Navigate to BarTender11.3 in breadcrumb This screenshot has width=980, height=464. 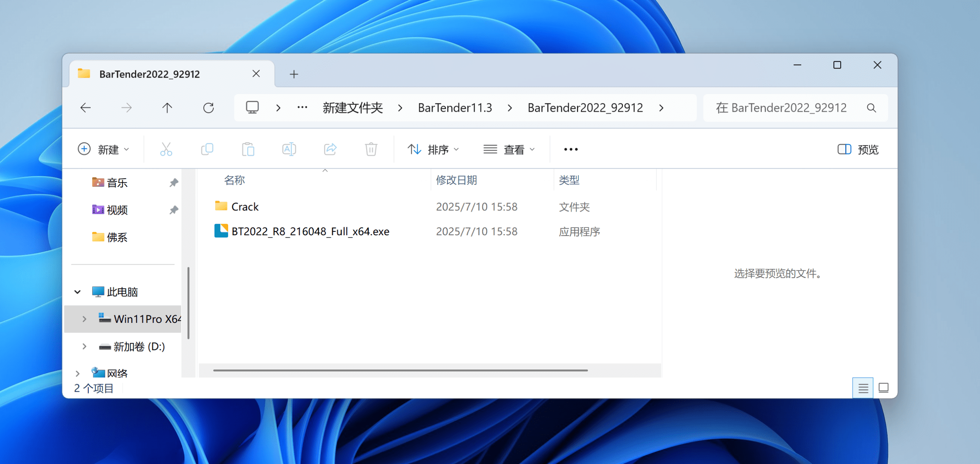[455, 108]
